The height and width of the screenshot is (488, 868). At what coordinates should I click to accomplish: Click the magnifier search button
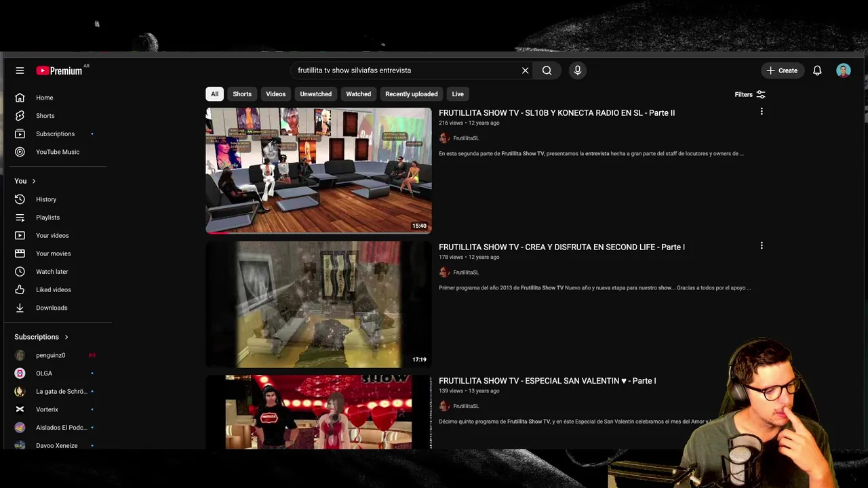(547, 70)
